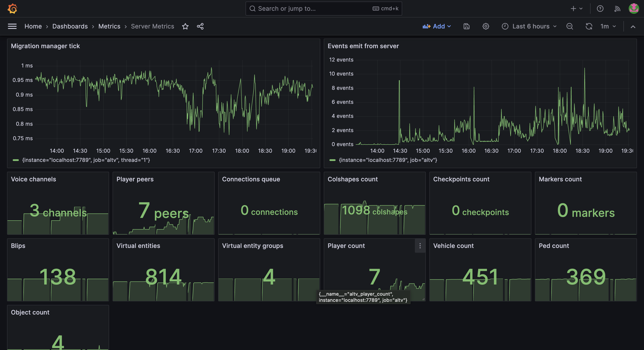Toggle Migration manager tick legend series
Viewport: 644px width, 350px height.
[x=86, y=160]
